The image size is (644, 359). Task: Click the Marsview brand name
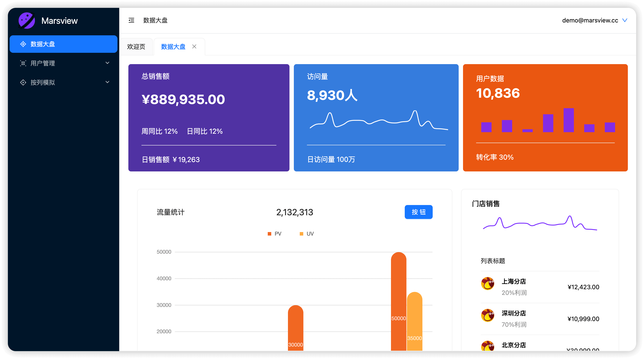pos(60,21)
